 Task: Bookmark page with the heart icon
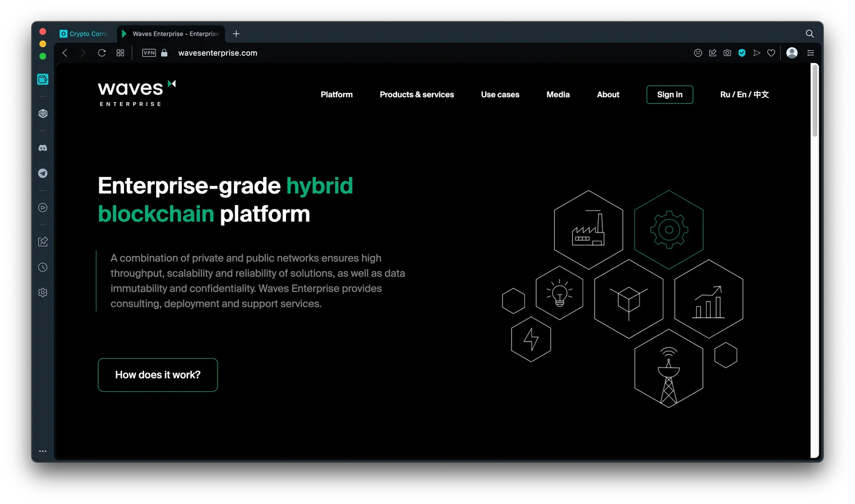pyautogui.click(x=771, y=53)
